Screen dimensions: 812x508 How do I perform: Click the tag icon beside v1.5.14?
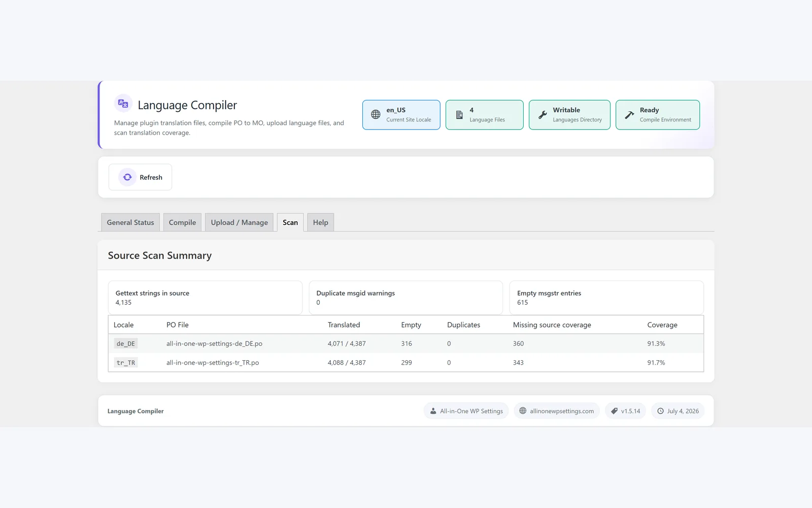614,411
